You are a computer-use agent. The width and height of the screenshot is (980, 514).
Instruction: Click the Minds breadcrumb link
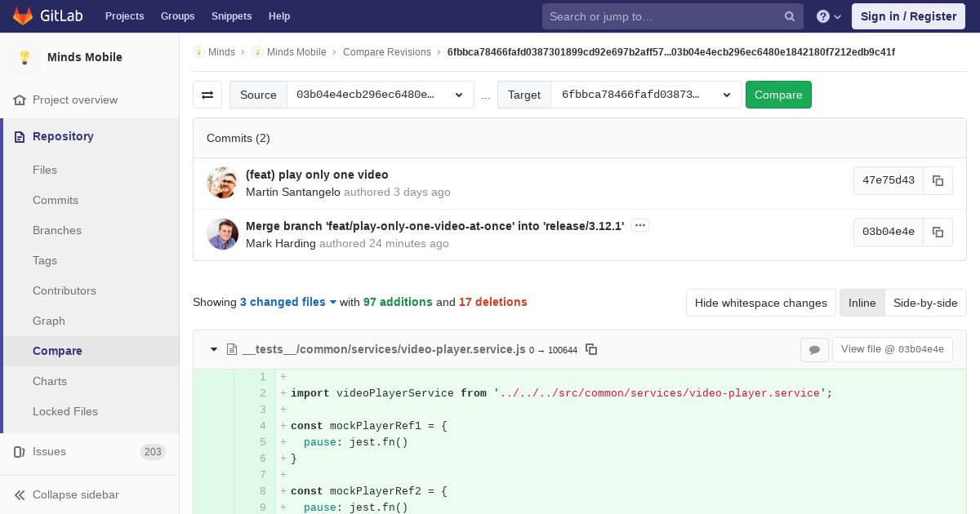click(221, 52)
